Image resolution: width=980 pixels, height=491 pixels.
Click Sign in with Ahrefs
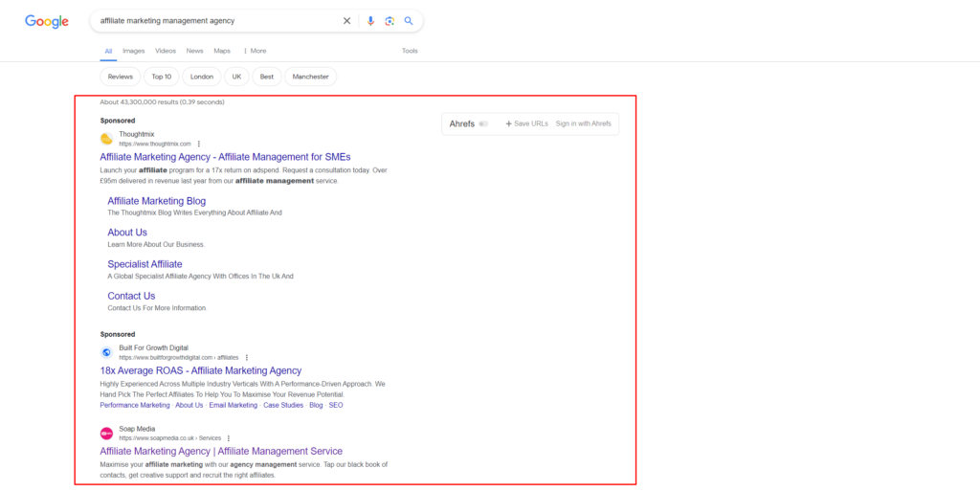[x=583, y=123]
